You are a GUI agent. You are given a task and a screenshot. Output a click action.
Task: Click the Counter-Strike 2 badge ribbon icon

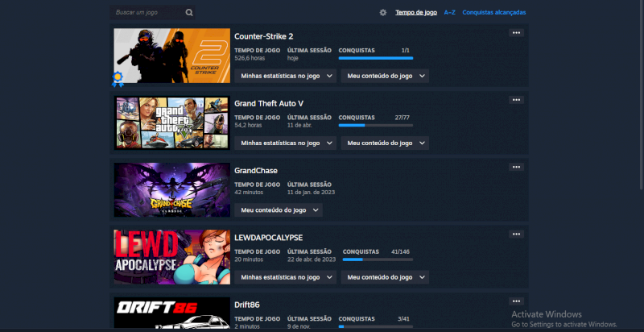point(118,79)
